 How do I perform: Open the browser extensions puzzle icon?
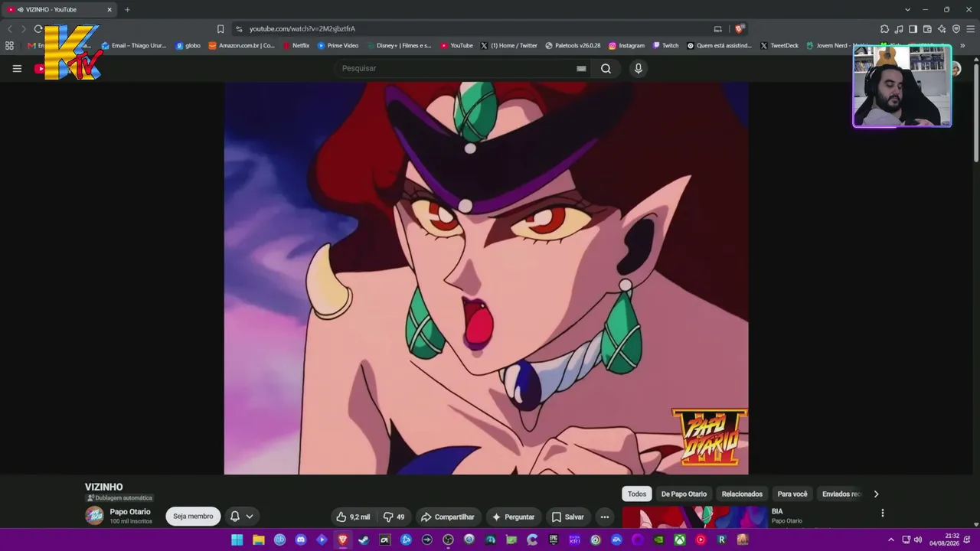[x=884, y=29]
